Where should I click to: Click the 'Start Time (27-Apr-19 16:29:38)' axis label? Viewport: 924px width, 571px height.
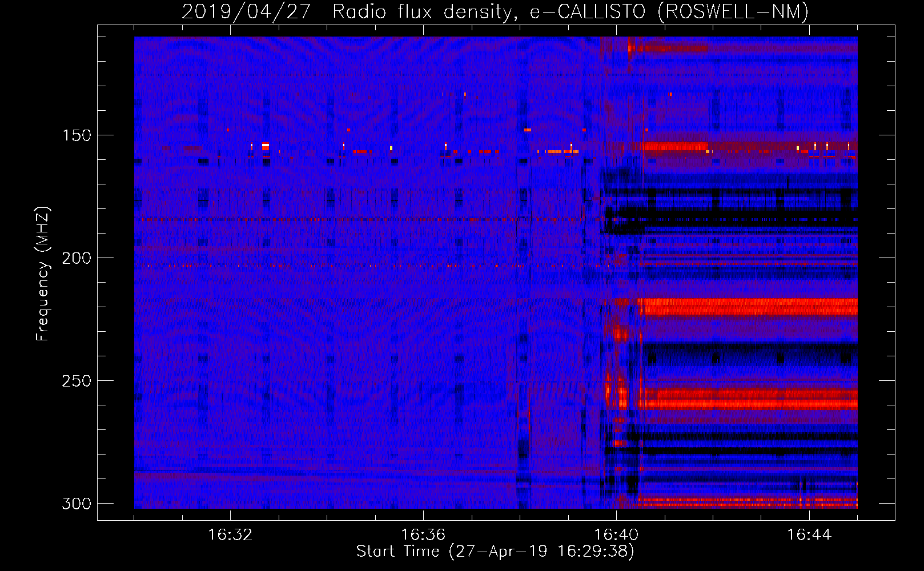(x=495, y=552)
